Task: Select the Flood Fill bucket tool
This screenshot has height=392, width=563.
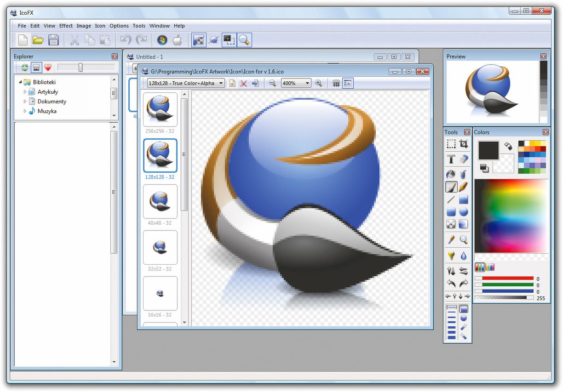Action: pos(451,174)
